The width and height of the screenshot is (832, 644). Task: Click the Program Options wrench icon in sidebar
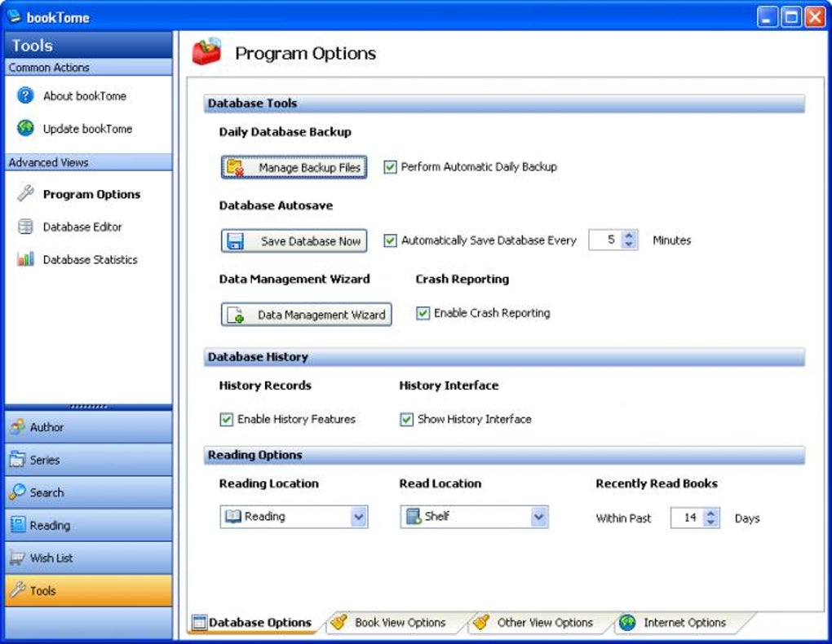click(x=25, y=194)
